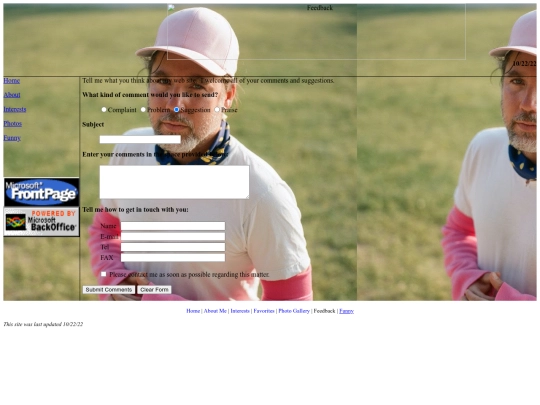
Task: Go to Funny in footer navigation
Action: [346, 311]
